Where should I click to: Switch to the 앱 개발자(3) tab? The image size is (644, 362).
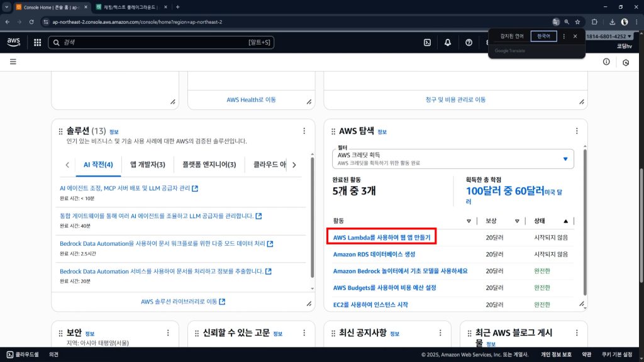point(147,165)
